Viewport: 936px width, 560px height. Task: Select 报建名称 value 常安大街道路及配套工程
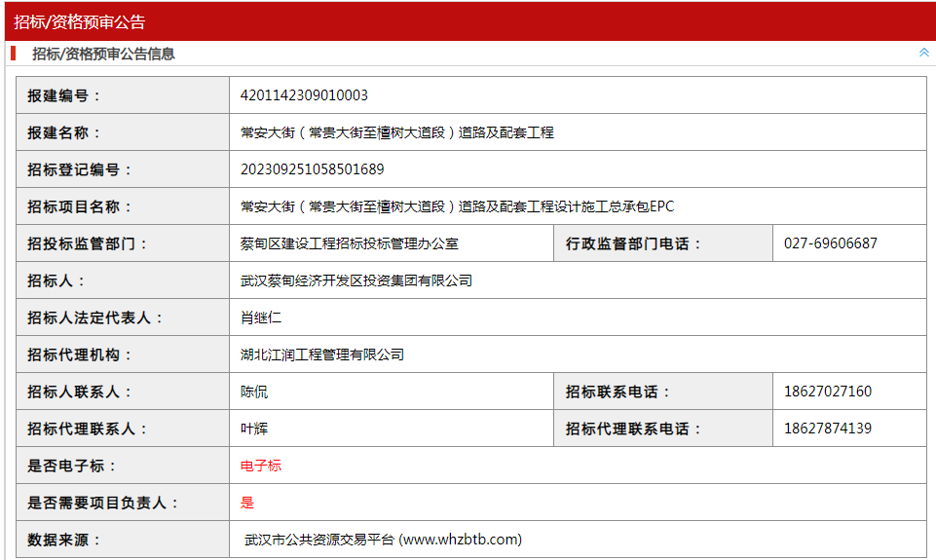click(x=397, y=132)
